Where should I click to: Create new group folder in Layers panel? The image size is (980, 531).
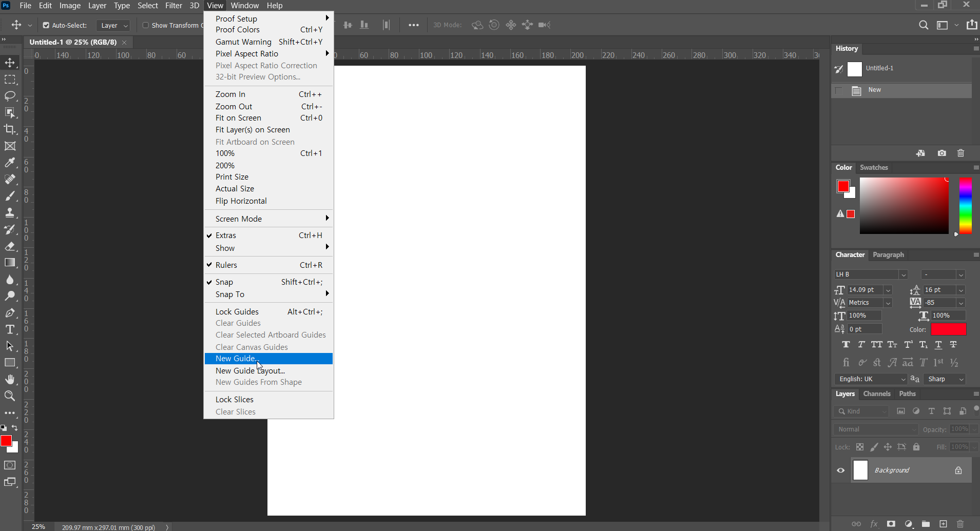click(x=926, y=524)
